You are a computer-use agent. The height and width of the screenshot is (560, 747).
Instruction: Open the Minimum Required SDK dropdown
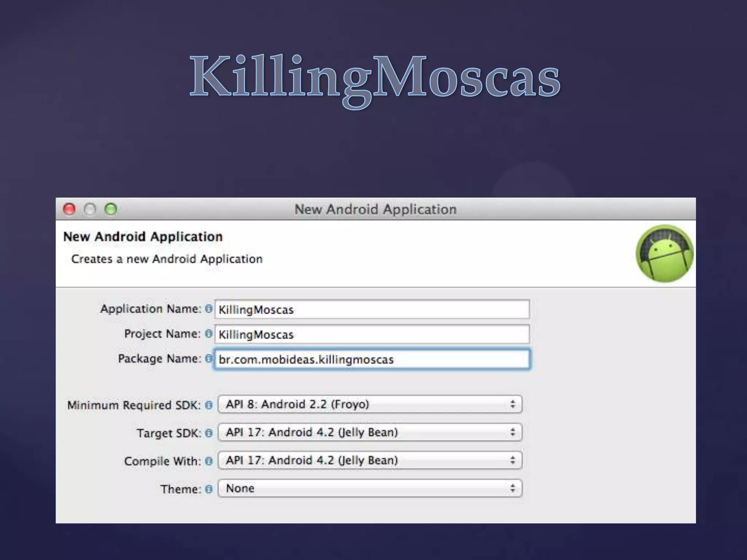(369, 404)
